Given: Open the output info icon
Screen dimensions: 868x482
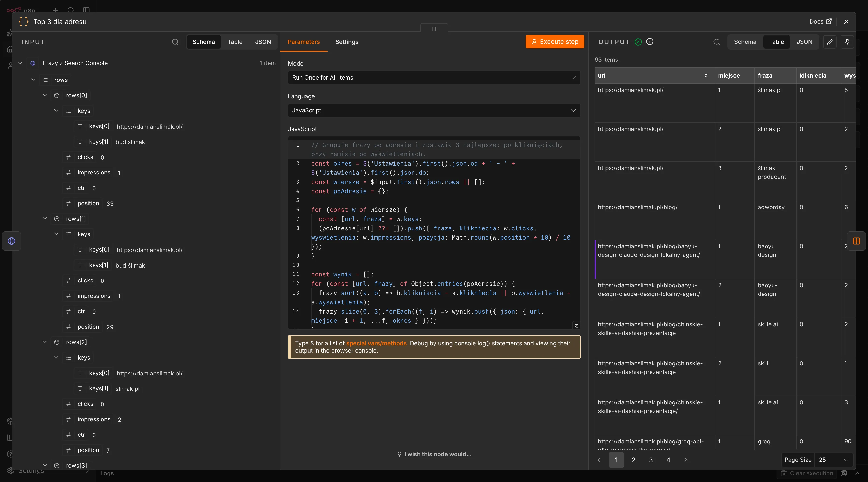Looking at the screenshot, I should 650,41.
